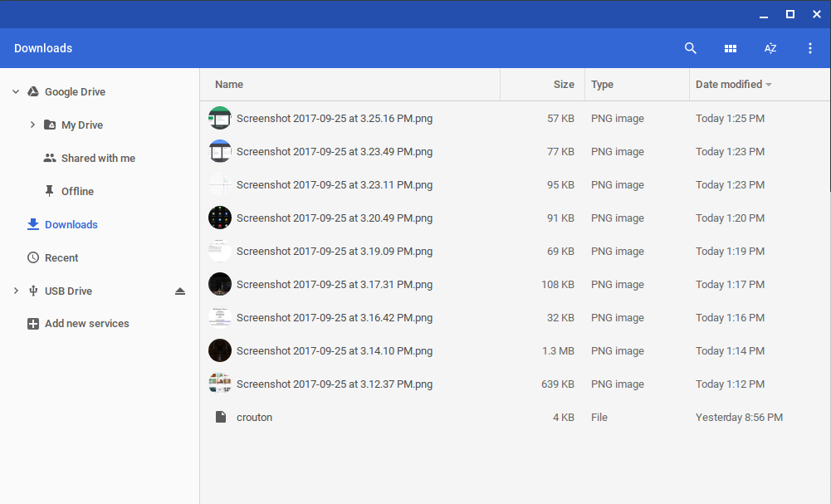Open the AZ sort options
831x504 pixels.
point(770,48)
